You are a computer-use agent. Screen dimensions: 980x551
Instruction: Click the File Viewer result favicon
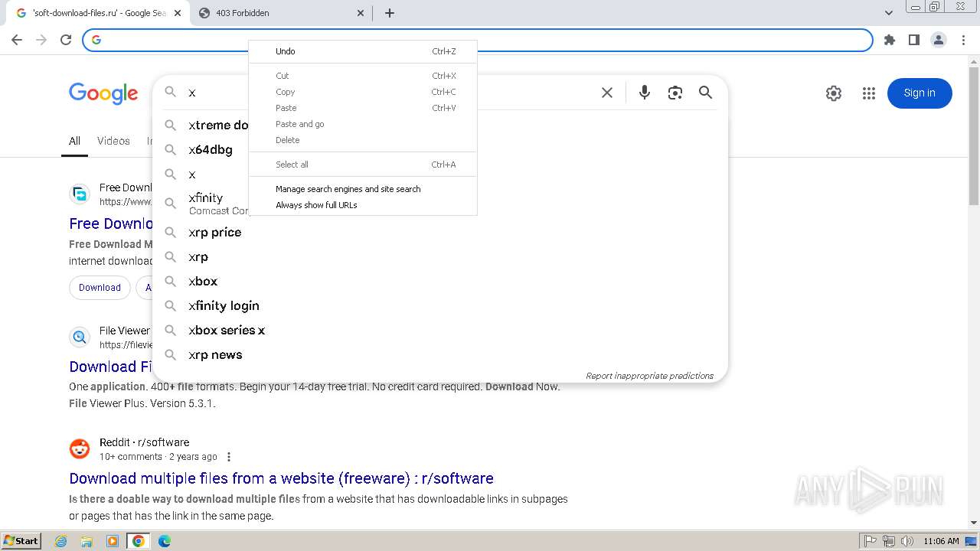tap(80, 337)
